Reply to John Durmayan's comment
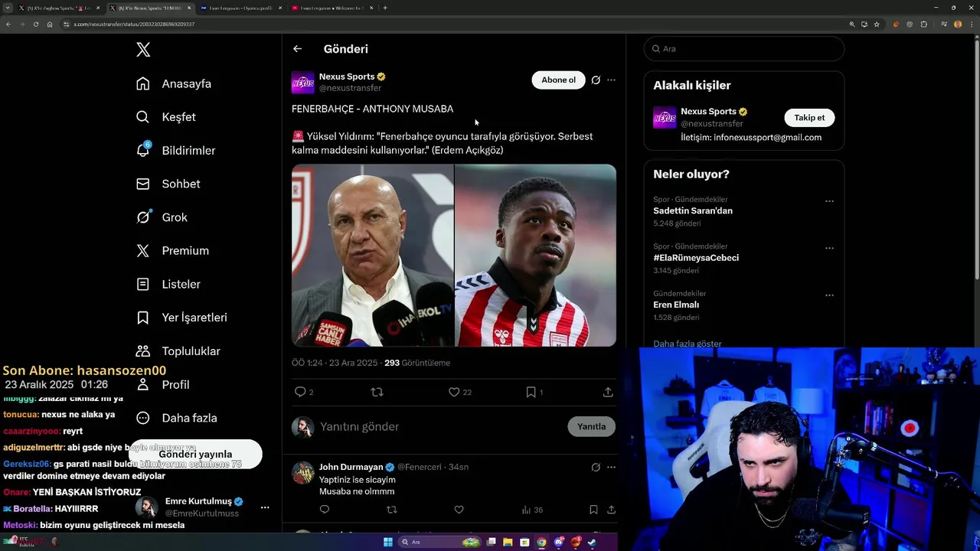The height and width of the screenshot is (551, 980). (x=325, y=510)
